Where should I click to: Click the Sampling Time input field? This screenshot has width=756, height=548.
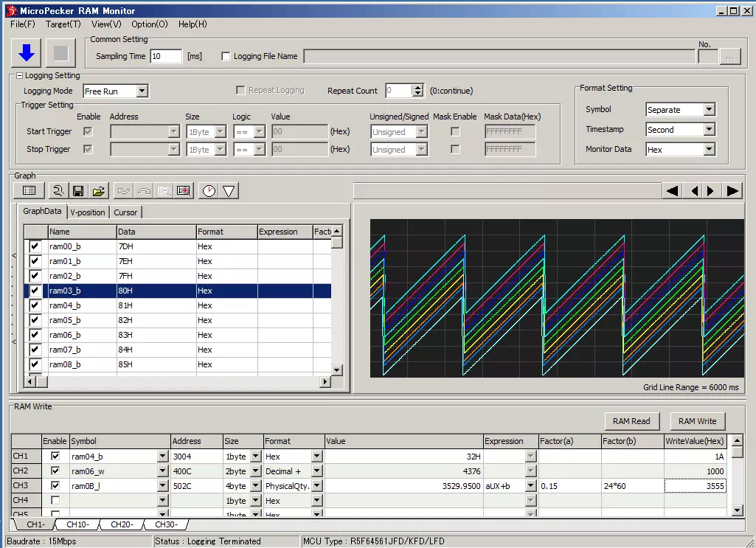coord(166,57)
